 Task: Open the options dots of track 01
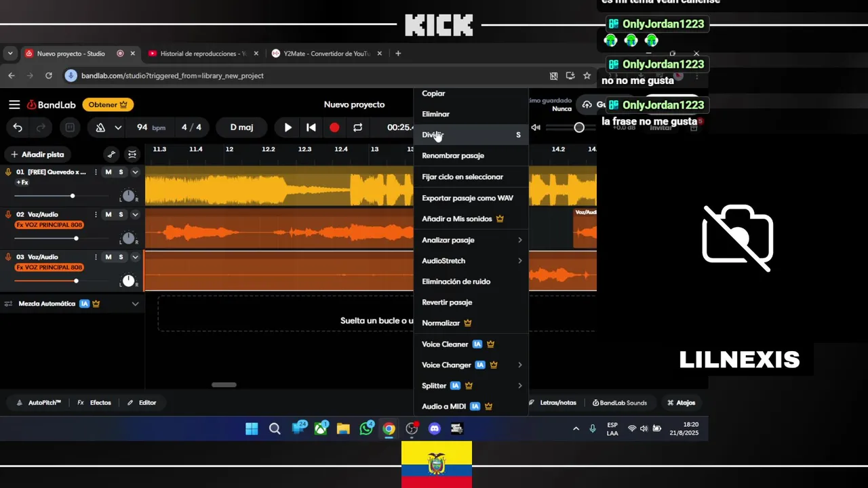click(x=96, y=172)
